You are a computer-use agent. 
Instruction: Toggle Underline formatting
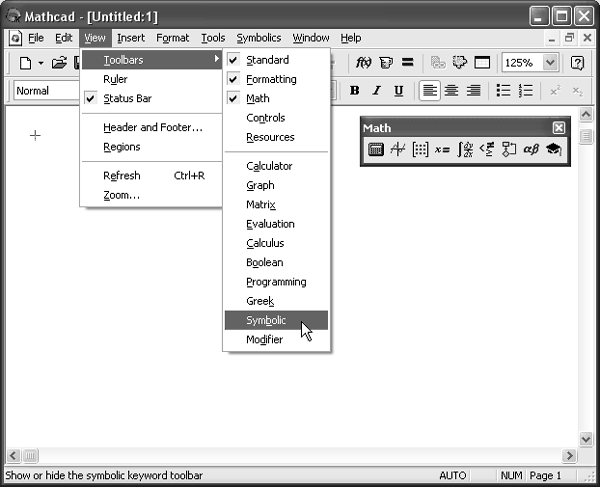pyautogui.click(x=399, y=91)
